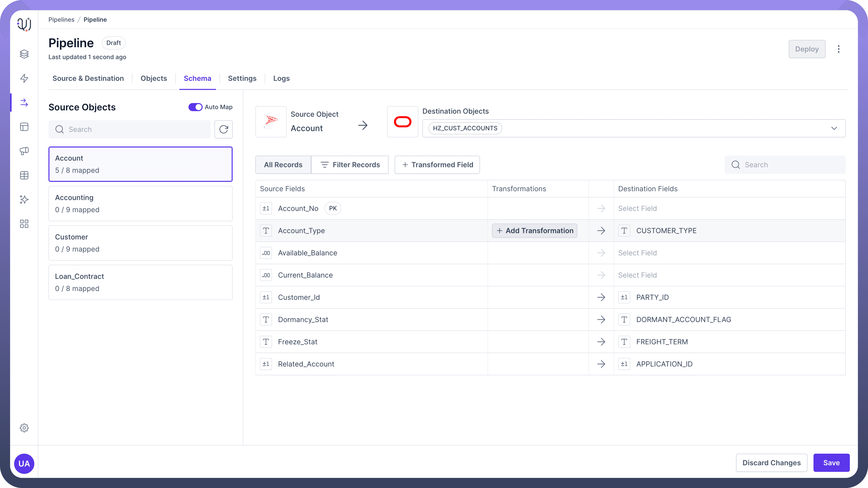Open the lightning bolt sidebar icon
The width and height of the screenshot is (868, 488).
tap(24, 78)
